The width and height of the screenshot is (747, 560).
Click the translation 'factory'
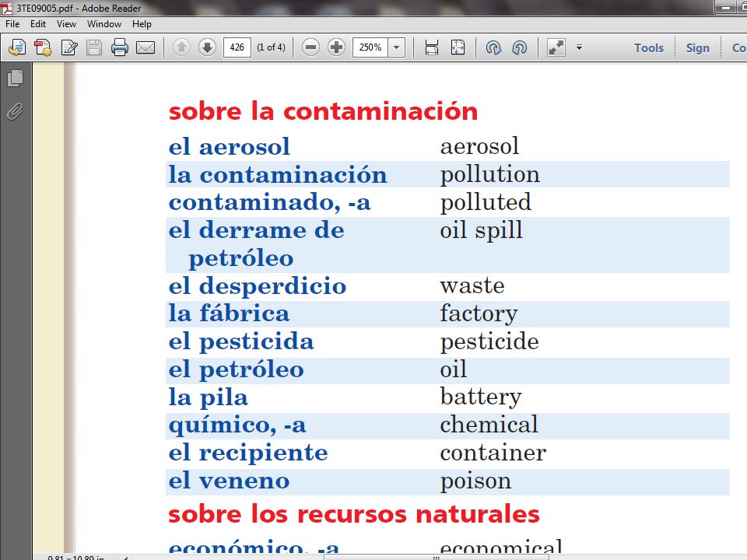479,313
